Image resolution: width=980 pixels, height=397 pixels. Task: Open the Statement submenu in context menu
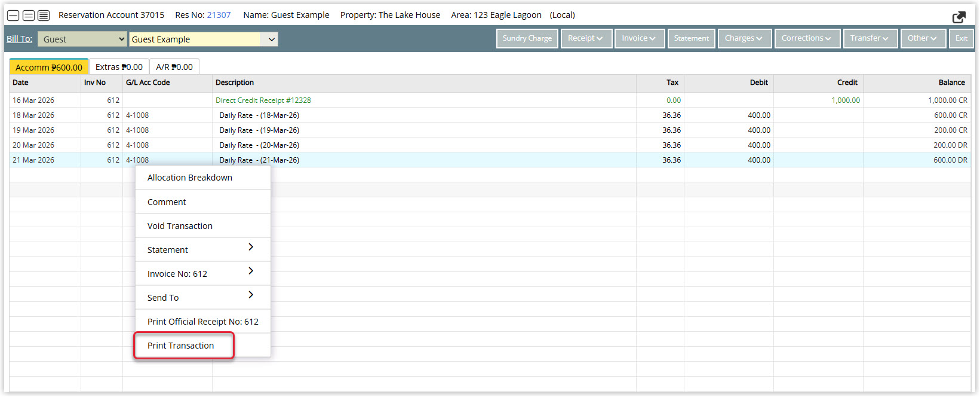click(x=203, y=250)
